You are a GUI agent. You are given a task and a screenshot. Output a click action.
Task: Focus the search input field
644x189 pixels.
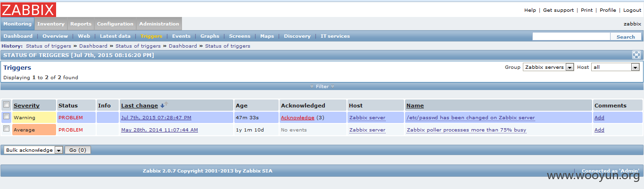point(571,36)
